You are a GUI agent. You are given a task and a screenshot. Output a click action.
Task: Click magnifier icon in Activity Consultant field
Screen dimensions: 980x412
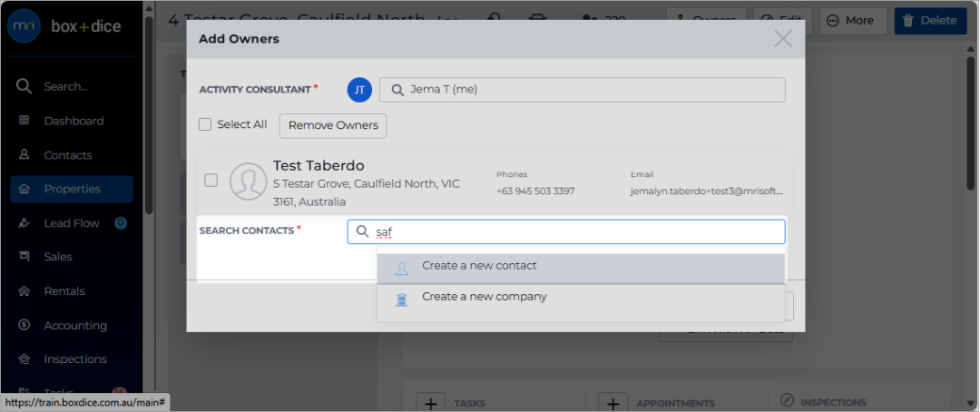click(x=397, y=90)
